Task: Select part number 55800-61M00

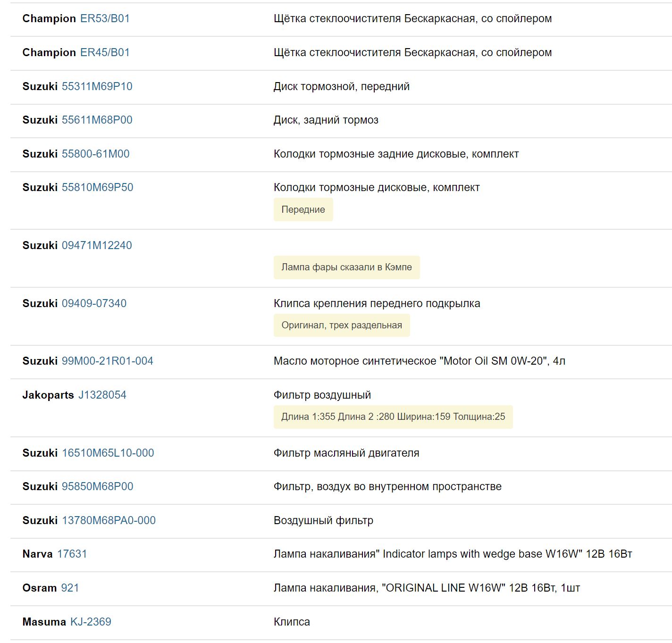Action: pyautogui.click(x=95, y=154)
